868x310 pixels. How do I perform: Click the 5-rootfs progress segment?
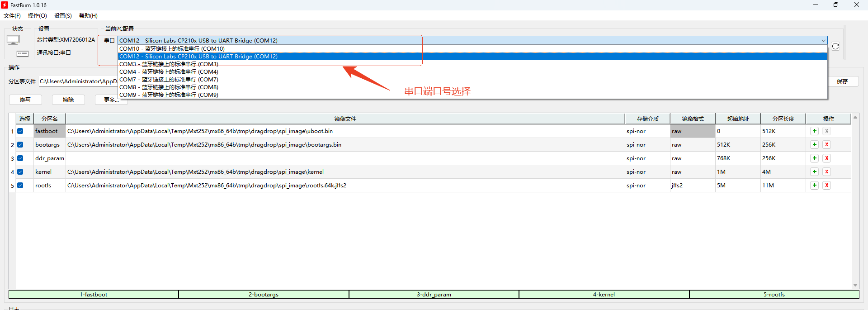[774, 295]
